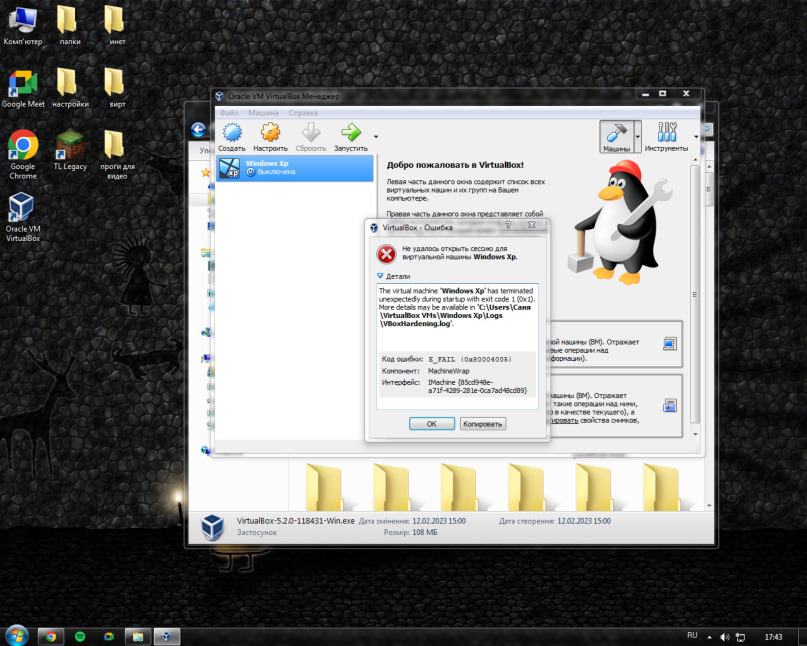Open Google Meet desktop shortcut
The image size is (807, 646).
(23, 89)
